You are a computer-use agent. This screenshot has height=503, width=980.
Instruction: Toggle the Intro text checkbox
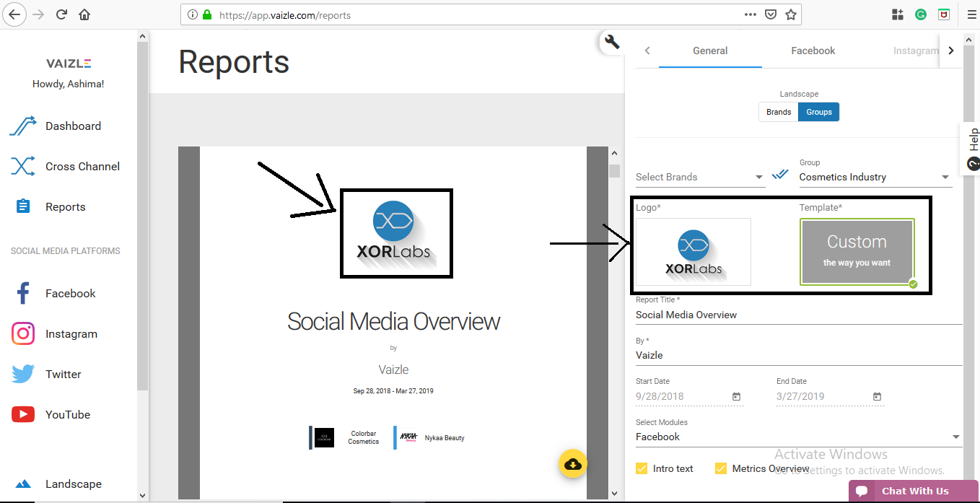click(642, 468)
